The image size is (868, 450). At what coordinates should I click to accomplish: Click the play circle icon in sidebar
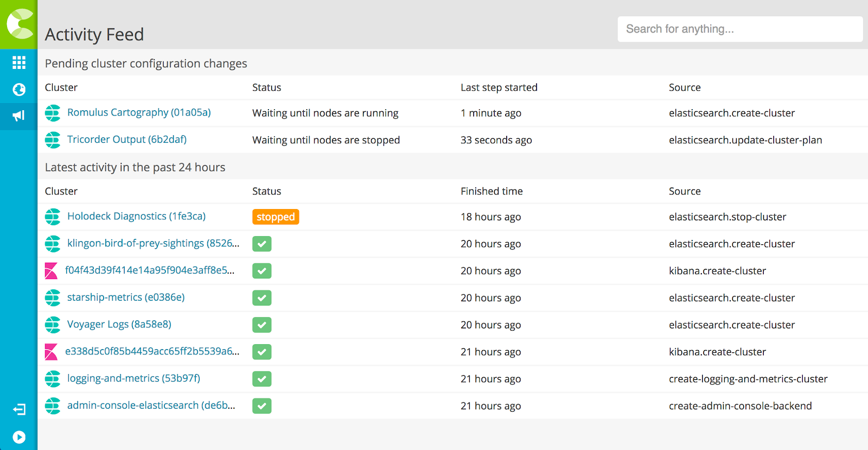(19, 437)
